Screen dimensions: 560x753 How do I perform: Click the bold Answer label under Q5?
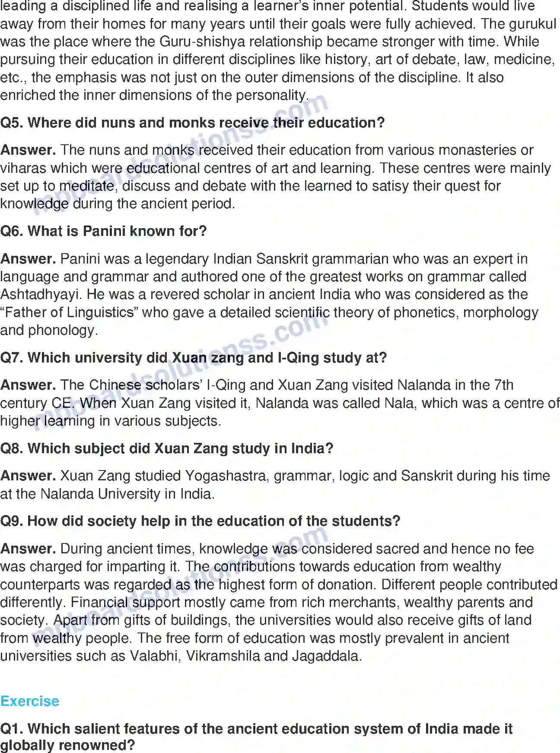(x=28, y=150)
